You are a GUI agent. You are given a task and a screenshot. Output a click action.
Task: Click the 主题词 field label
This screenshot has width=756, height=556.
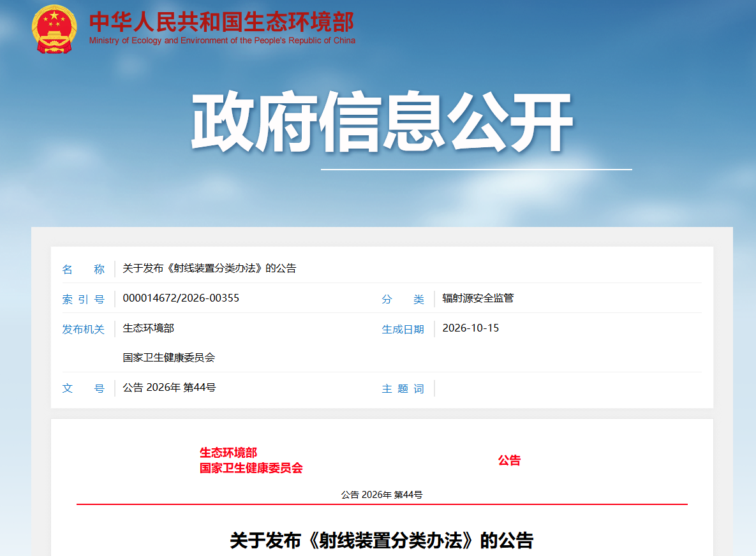[x=403, y=388]
